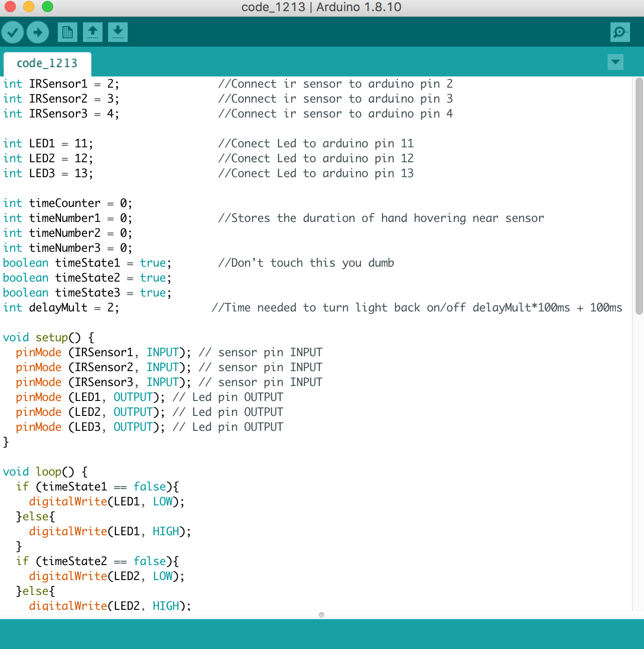Click the 'int IRSensor3 = 4;' line
Screen dimensions: 644x649
(x=61, y=114)
